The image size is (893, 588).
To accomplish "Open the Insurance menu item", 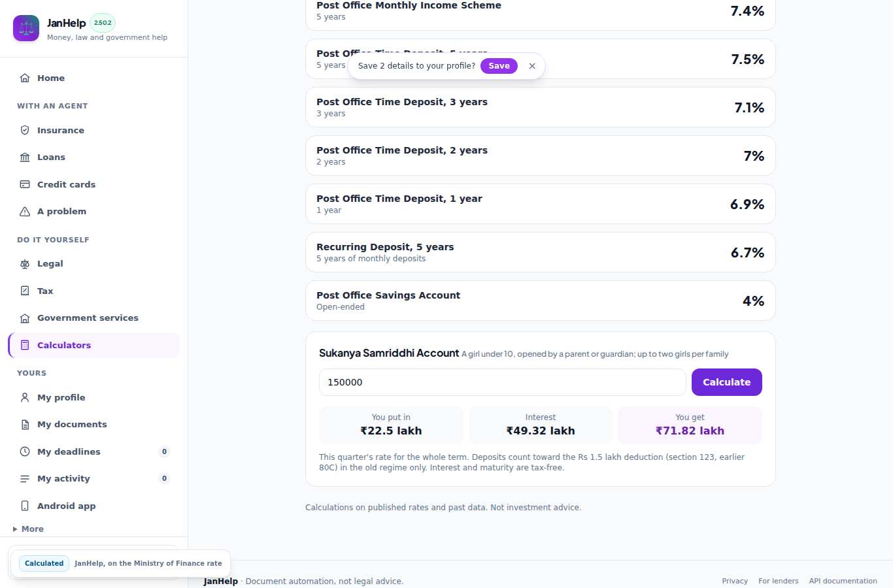I will coord(93,130).
